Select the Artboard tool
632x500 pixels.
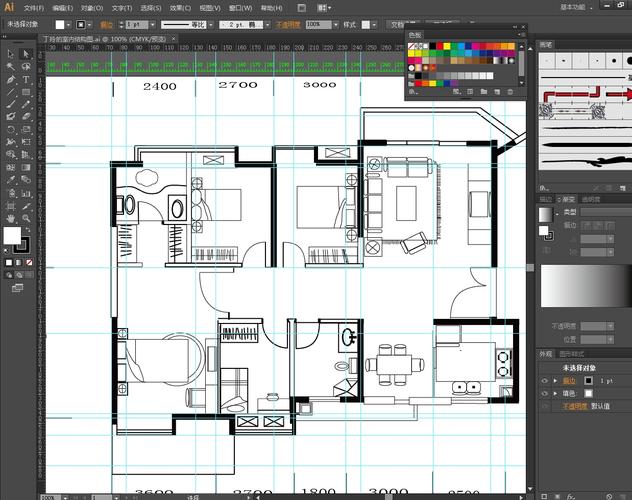[x=11, y=206]
